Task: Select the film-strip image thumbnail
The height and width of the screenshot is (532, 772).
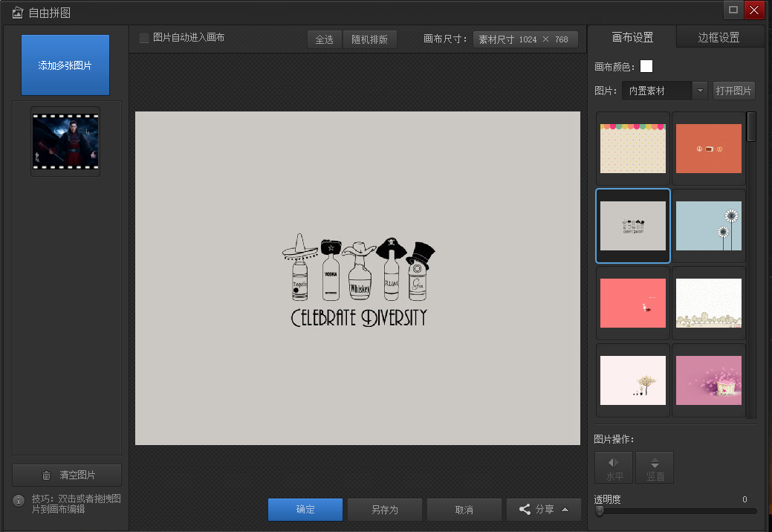Action: coord(65,141)
